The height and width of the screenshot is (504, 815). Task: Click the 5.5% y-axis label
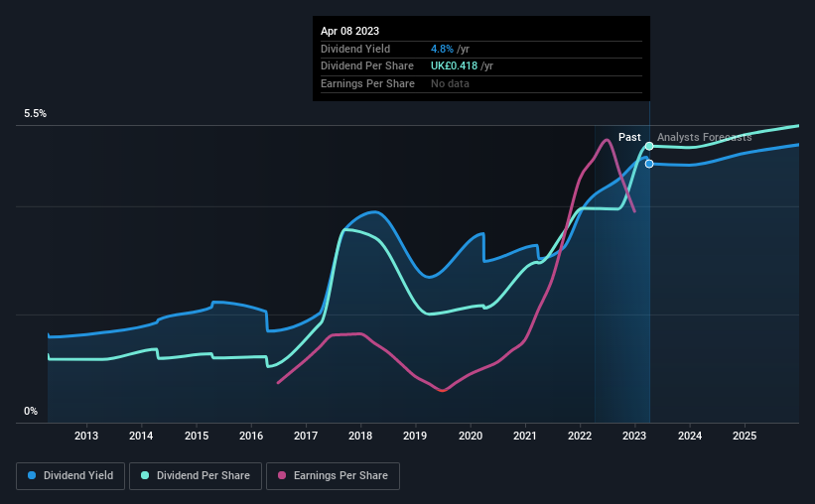[36, 114]
